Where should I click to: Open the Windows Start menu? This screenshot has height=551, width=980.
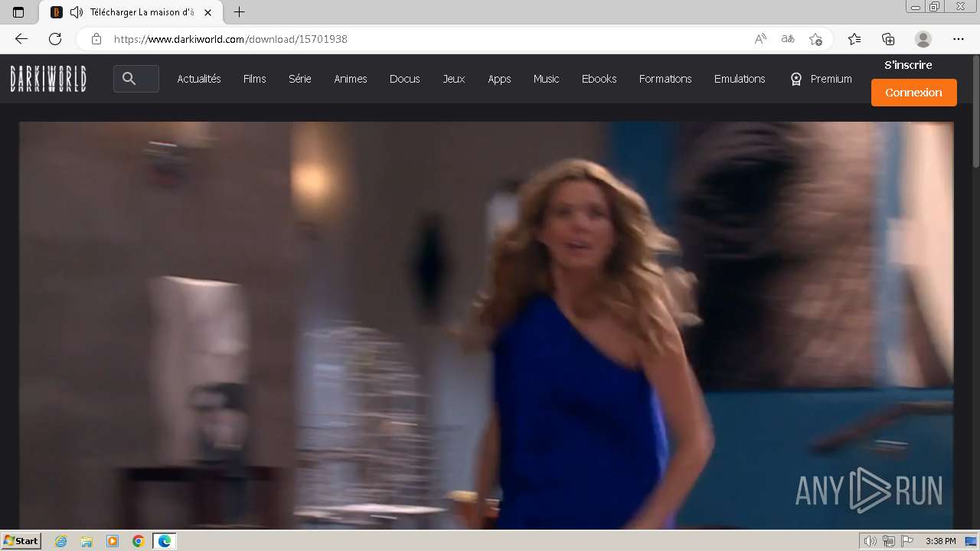pos(21,541)
